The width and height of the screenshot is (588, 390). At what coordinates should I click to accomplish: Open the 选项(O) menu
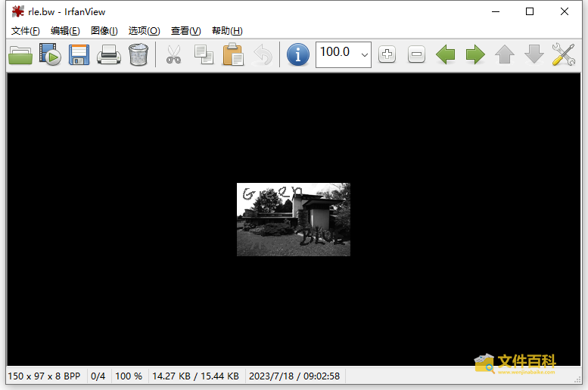point(144,31)
